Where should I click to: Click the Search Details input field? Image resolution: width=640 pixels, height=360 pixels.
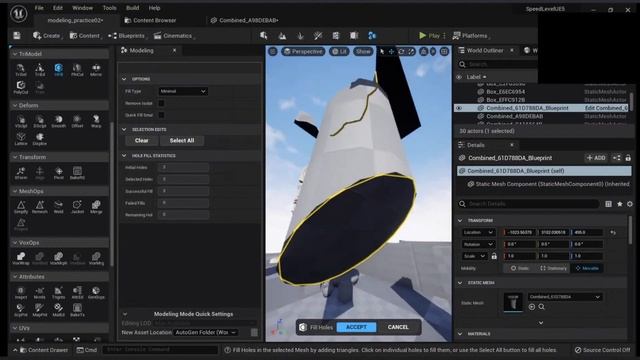coord(529,204)
